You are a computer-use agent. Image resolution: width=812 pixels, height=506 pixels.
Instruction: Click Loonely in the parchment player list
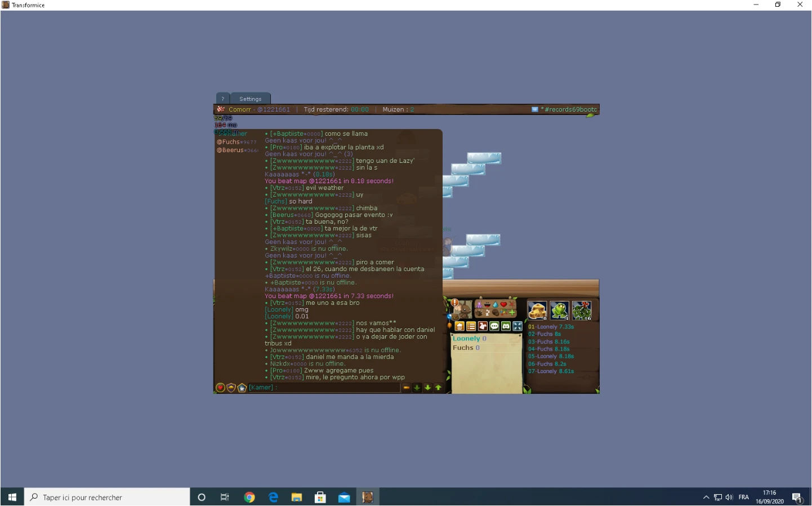point(466,339)
